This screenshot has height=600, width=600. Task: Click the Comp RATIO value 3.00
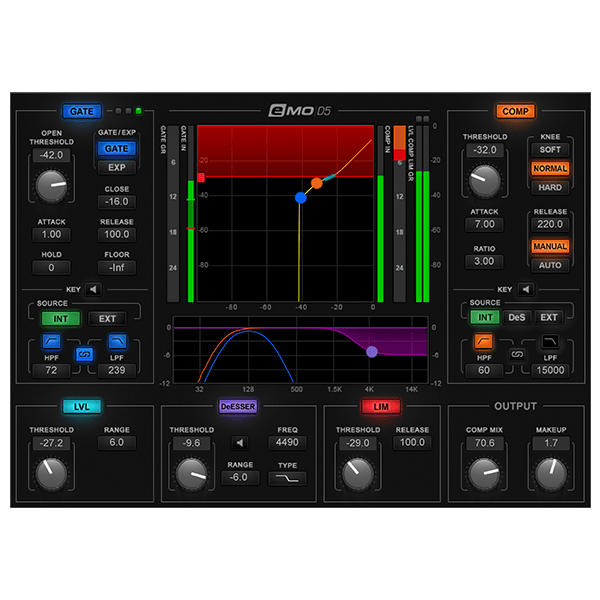click(x=484, y=261)
